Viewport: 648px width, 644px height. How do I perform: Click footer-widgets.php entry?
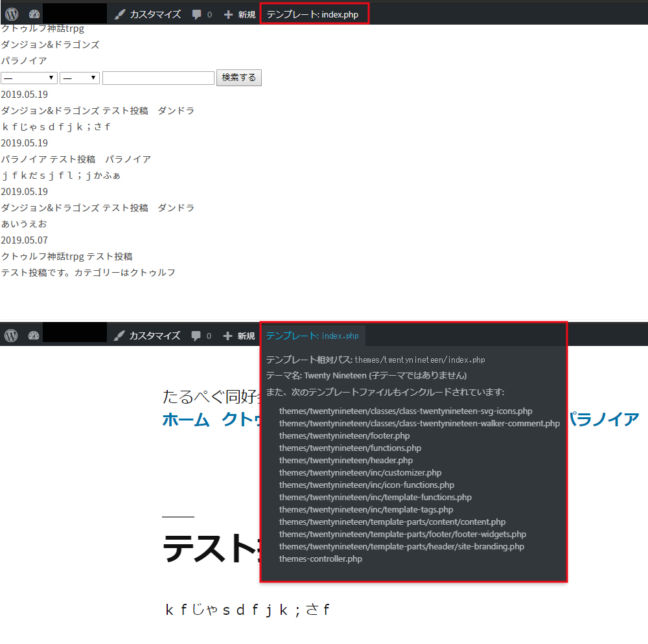[402, 535]
